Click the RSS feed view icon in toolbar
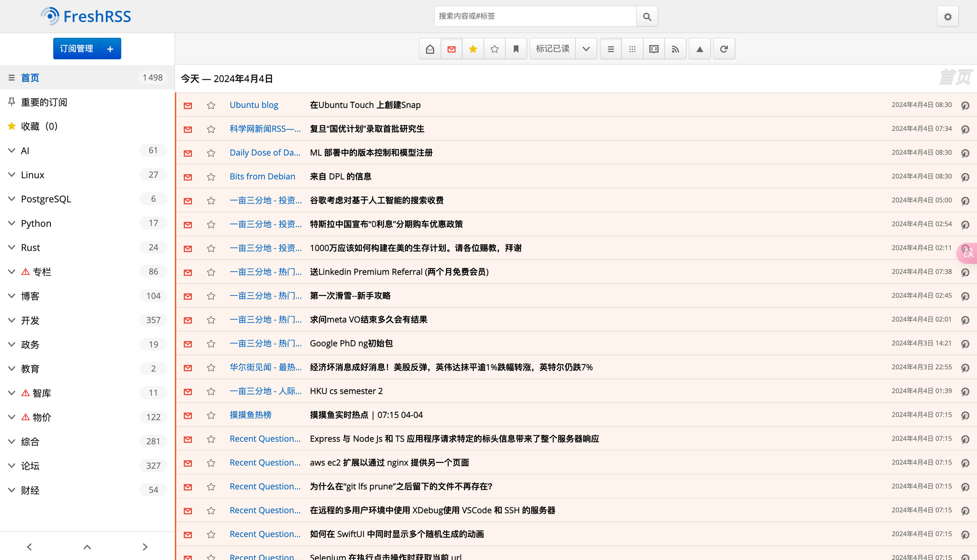Viewport: 977px width, 560px height. 675,49
